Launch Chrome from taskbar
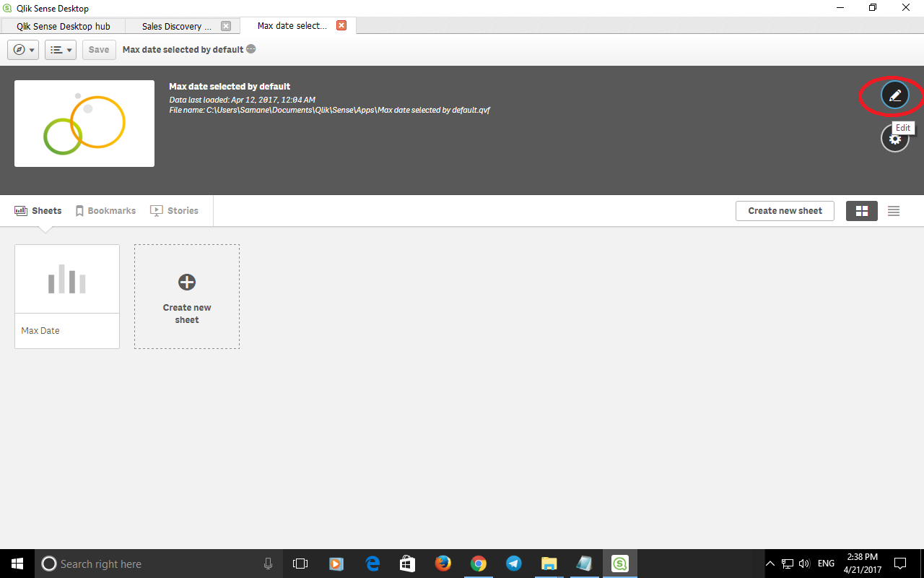Screen dimensions: 924x578 pos(478,564)
